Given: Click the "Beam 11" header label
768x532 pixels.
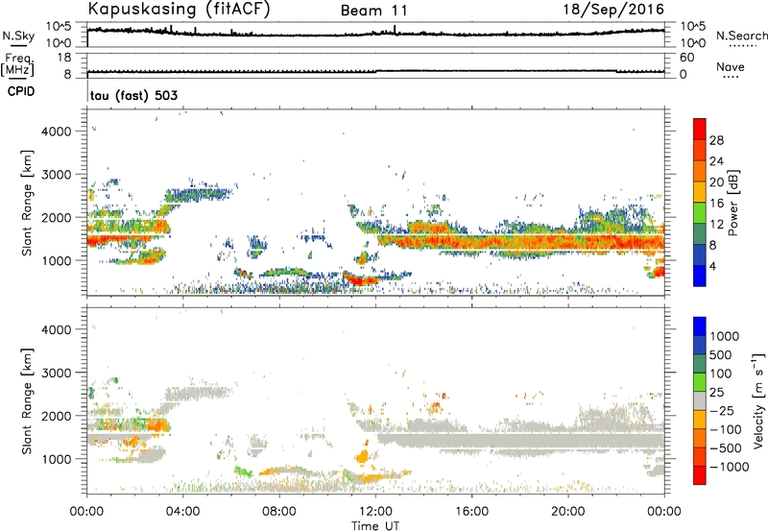Looking at the screenshot, I should point(373,11).
